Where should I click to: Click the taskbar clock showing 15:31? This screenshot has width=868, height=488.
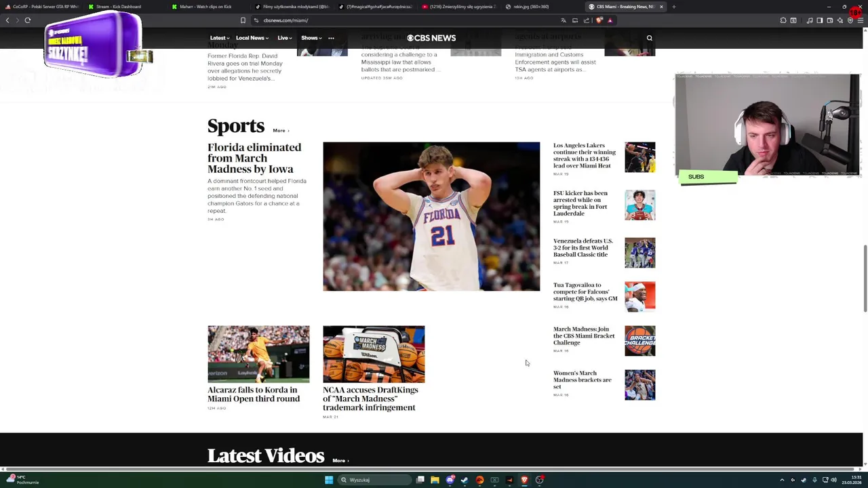pos(852,480)
